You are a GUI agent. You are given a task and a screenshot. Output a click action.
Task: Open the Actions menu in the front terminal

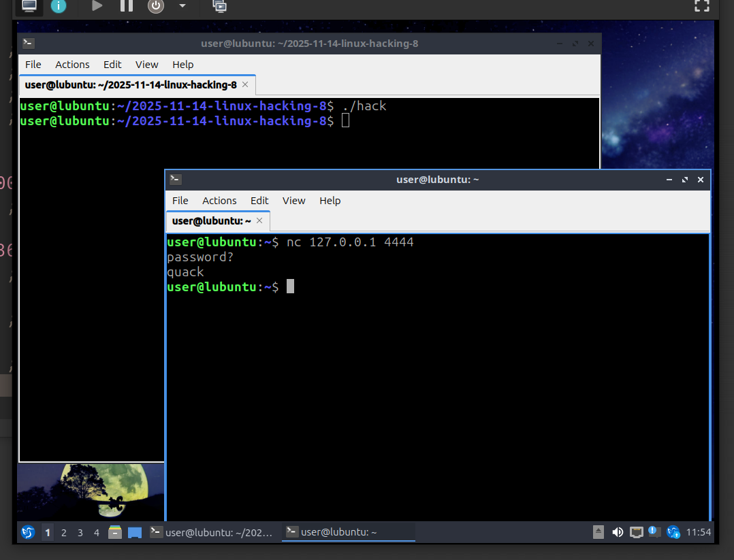point(219,201)
